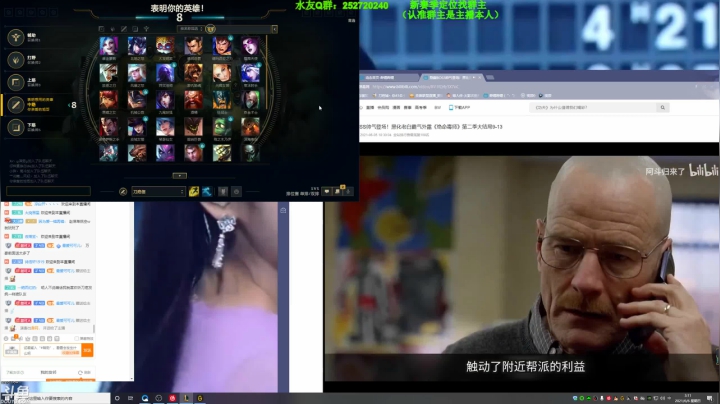Screen dimensions: 720x404
Task: Pick the Caitlyn (皮城女警) champion portrait
Action: coord(137,126)
